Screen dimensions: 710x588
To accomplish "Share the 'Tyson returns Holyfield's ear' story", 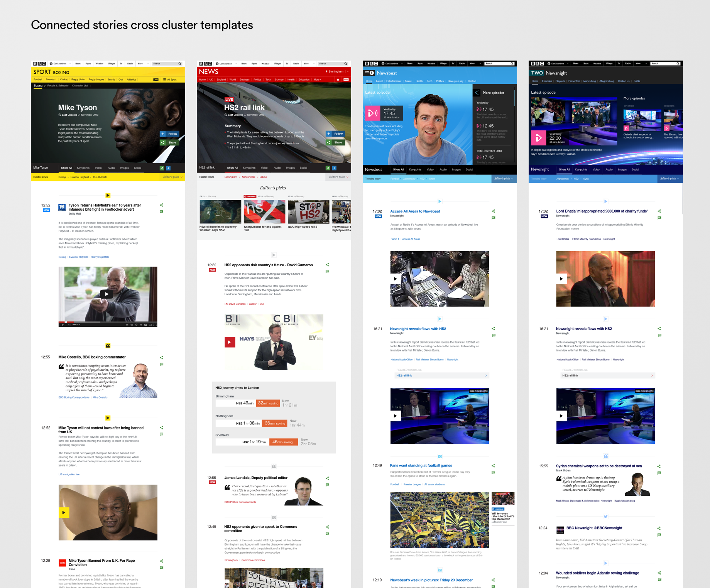I will (161, 205).
